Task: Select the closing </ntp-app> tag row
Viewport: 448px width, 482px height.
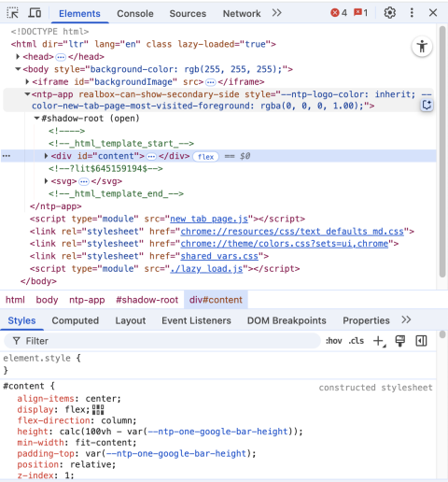Action: point(55,206)
